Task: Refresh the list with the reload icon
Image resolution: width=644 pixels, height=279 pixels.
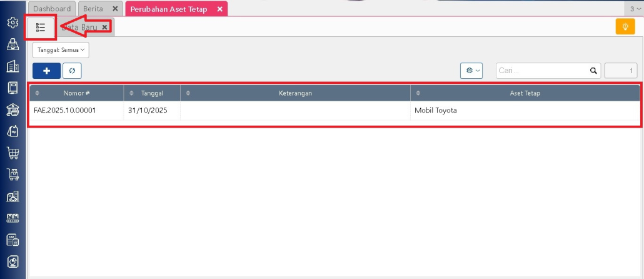Action: click(x=72, y=71)
